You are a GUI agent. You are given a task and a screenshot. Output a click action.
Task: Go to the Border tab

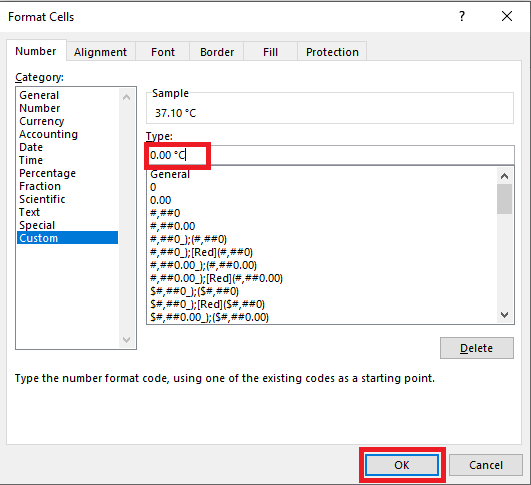coord(217,52)
